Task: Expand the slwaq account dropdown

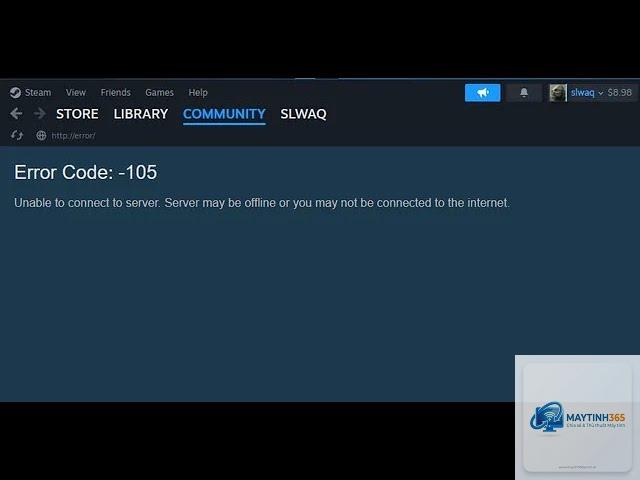Action: (587, 93)
